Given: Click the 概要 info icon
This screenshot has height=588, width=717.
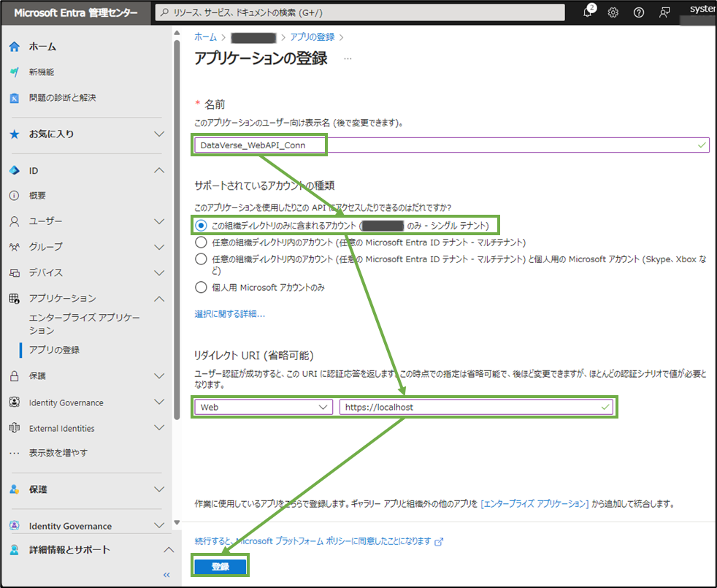Looking at the screenshot, I should tap(15, 196).
